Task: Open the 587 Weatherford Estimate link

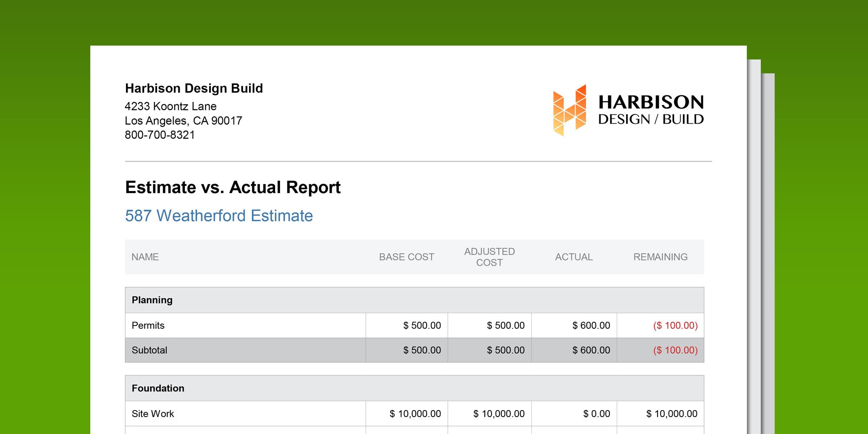Action: pyautogui.click(x=218, y=216)
